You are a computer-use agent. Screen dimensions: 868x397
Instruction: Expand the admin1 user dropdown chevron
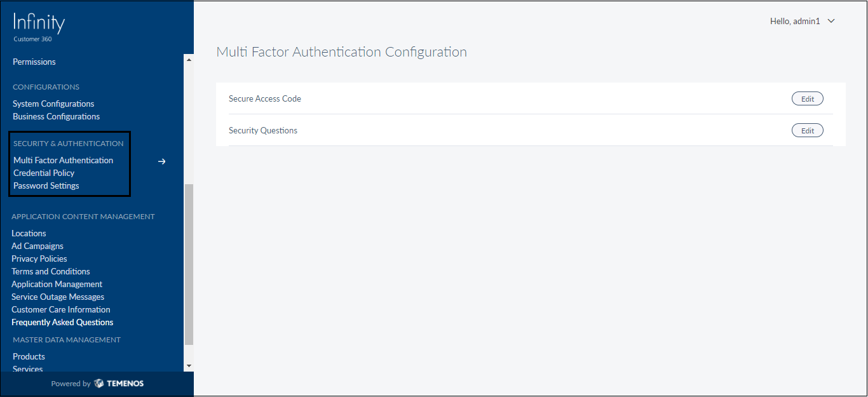[831, 21]
